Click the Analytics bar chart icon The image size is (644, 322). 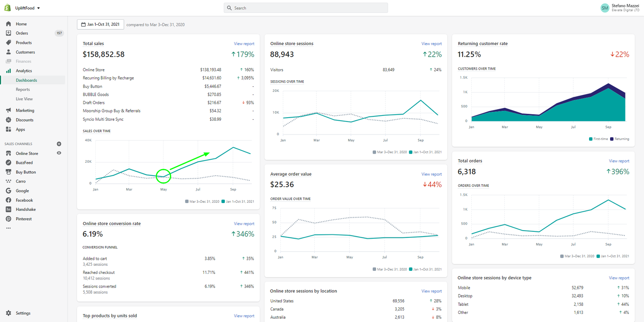8,71
